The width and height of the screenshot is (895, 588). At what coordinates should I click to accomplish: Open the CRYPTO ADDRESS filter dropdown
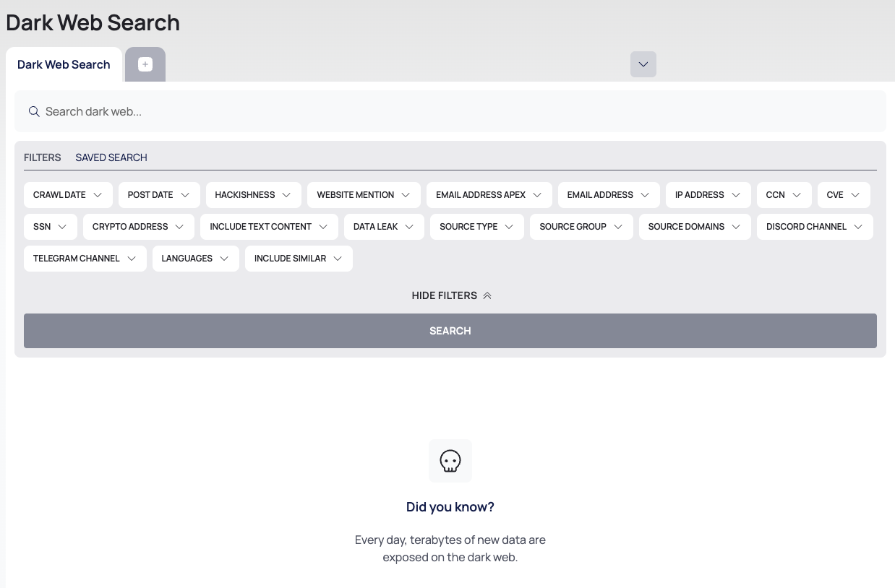tap(139, 227)
